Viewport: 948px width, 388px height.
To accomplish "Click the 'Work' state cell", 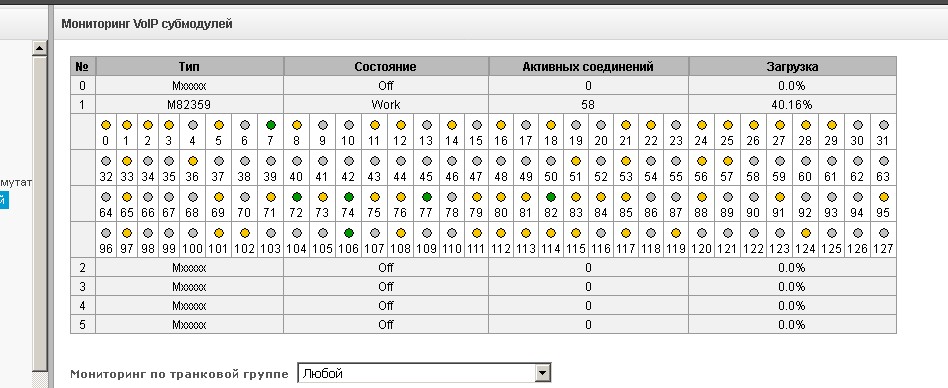I will tap(386, 105).
